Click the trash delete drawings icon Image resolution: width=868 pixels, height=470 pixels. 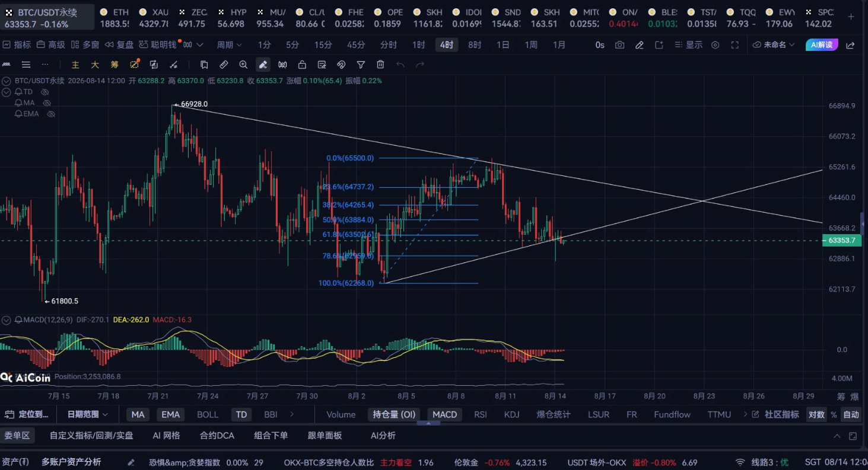pyautogui.click(x=381, y=65)
